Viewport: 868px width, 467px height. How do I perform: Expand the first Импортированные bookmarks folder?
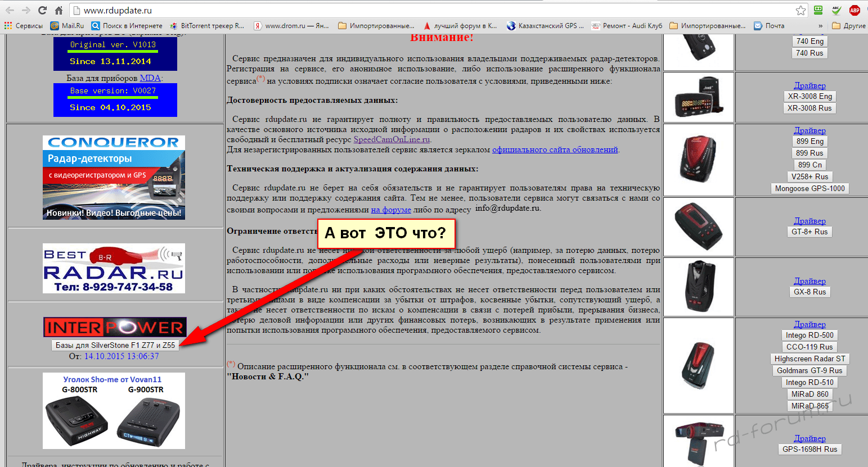(376, 26)
